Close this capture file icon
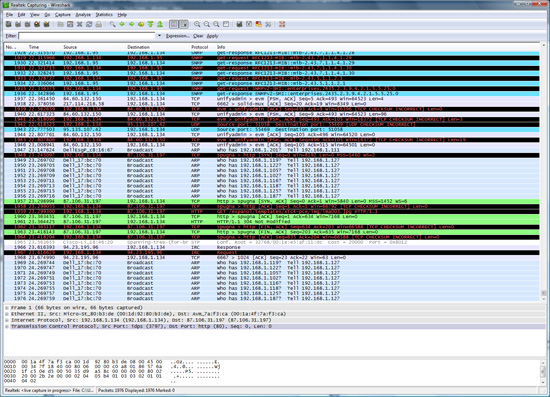 click(x=80, y=24)
